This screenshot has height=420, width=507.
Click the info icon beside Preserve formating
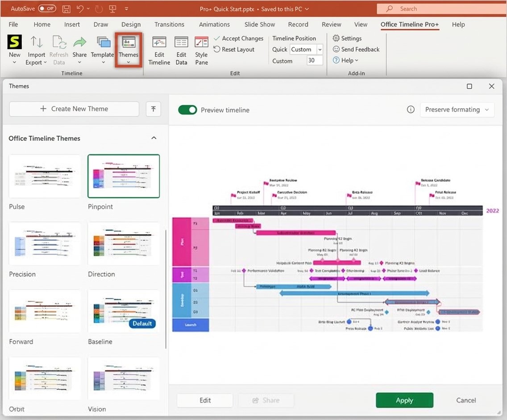[411, 110]
